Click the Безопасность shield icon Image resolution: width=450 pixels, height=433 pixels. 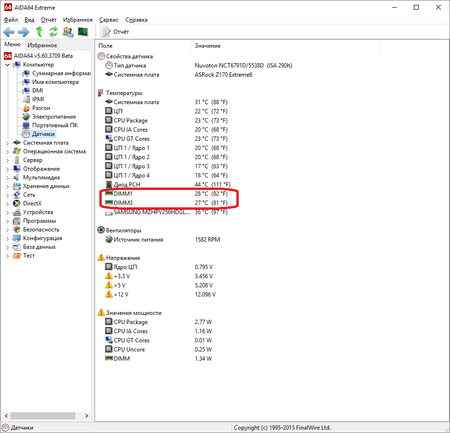(x=17, y=229)
